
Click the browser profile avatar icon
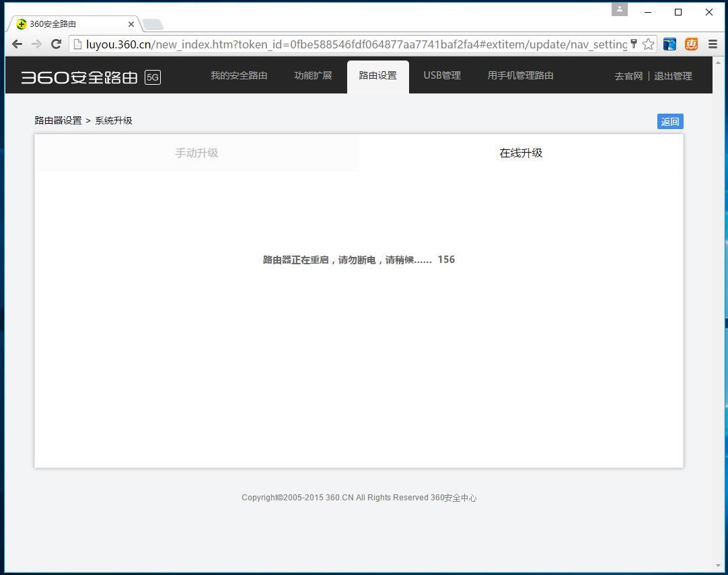coord(619,9)
